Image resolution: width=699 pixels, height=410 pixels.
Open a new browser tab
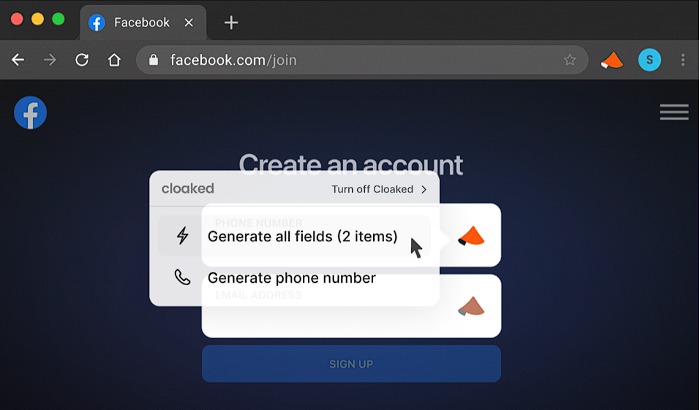231,22
